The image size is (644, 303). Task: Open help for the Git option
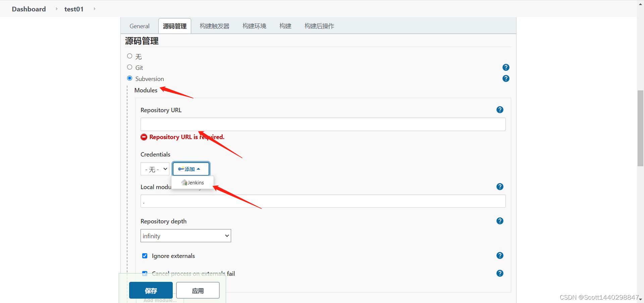pyautogui.click(x=506, y=68)
